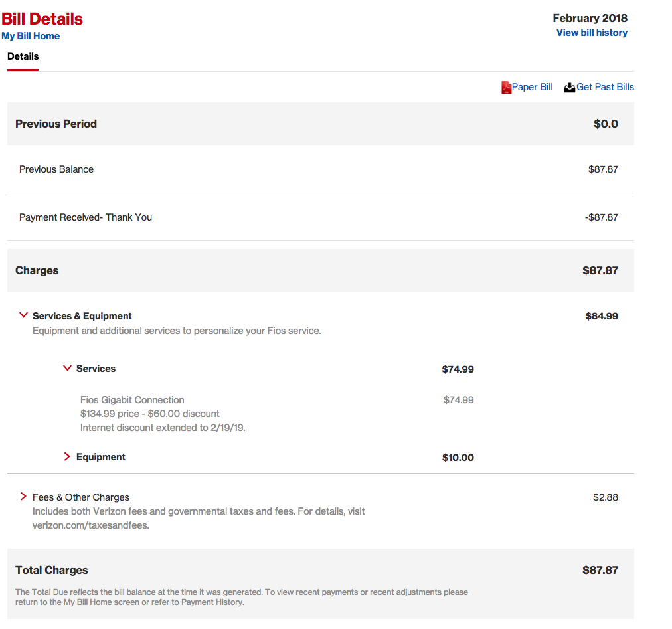This screenshot has height=629, width=672.
Task: Switch to the Details tab
Action: pos(23,56)
